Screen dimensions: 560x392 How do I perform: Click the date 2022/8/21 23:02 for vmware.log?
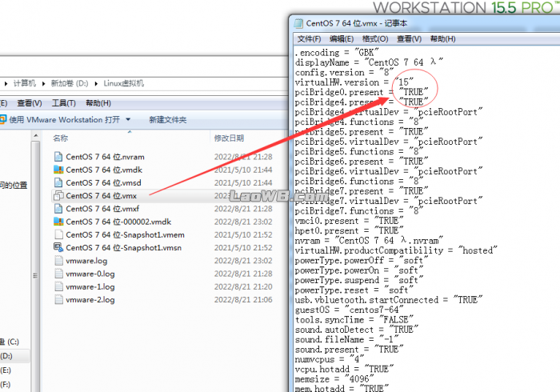[243, 261]
